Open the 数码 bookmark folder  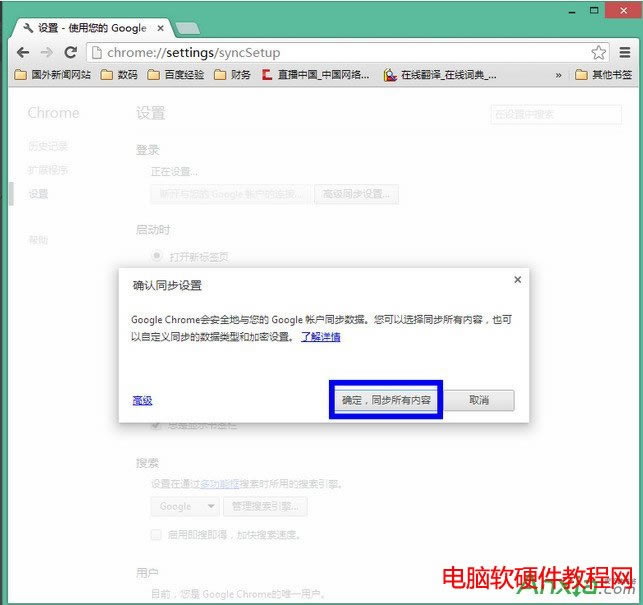coord(119,75)
